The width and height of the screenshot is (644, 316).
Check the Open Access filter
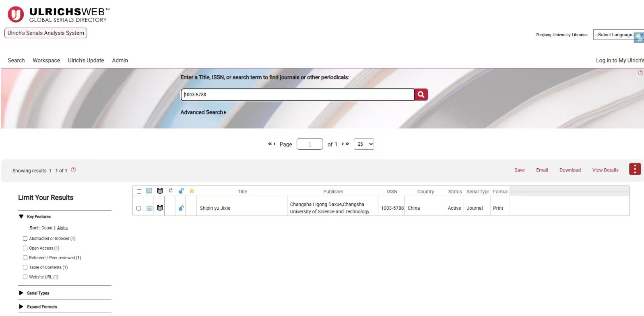(x=25, y=248)
